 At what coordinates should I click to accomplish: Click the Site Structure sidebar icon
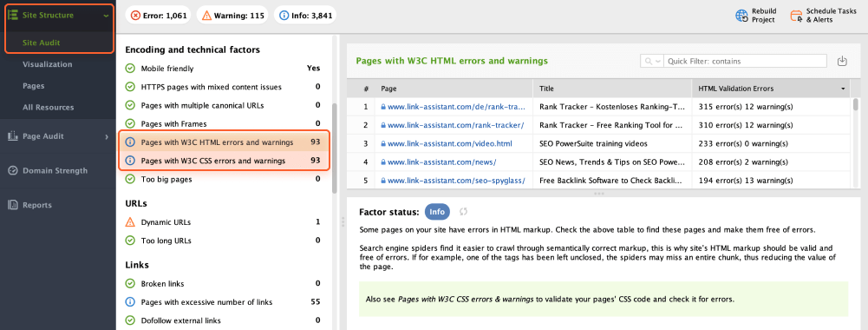click(12, 15)
